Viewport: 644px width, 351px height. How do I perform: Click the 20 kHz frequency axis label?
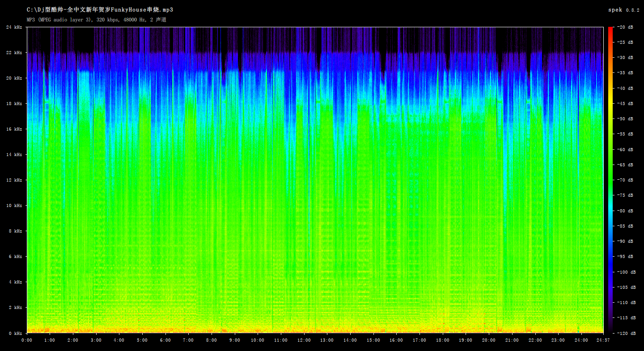click(x=14, y=78)
